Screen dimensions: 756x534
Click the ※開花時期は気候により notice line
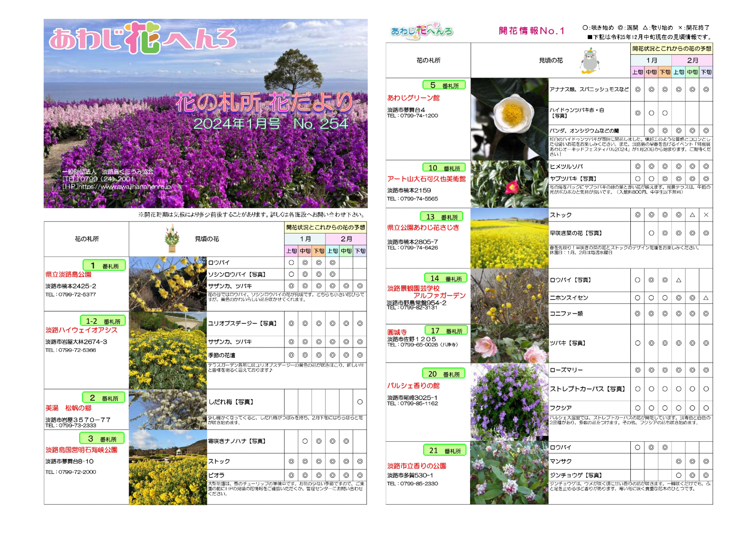[x=252, y=215]
